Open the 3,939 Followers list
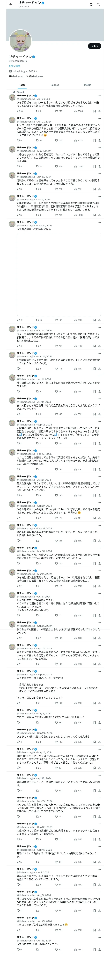 35,76
